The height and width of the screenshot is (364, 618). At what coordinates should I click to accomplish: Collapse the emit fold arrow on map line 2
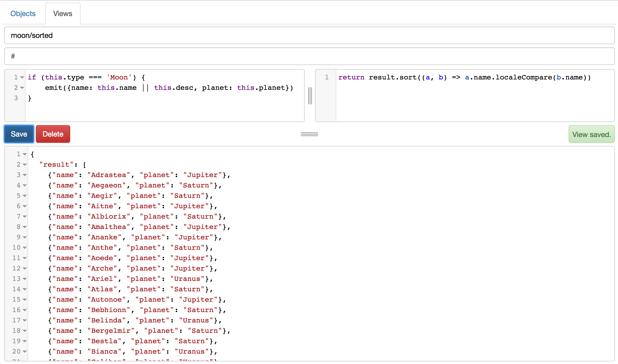point(22,88)
